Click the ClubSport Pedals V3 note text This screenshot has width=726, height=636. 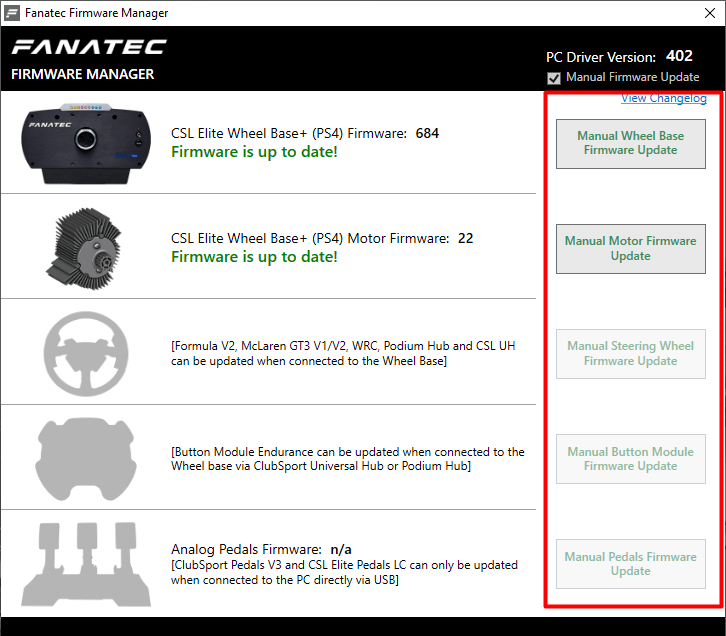(344, 572)
